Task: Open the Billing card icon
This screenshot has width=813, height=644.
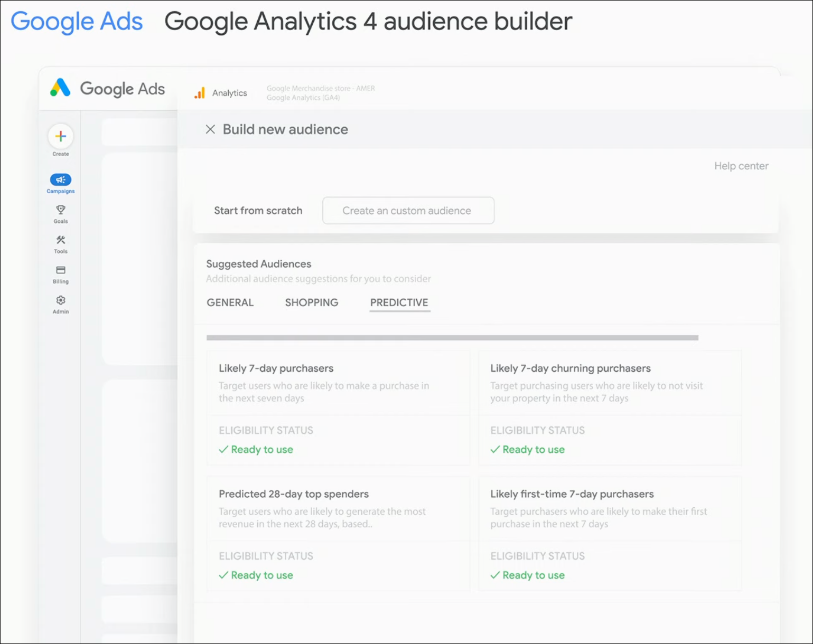Action: point(61,270)
